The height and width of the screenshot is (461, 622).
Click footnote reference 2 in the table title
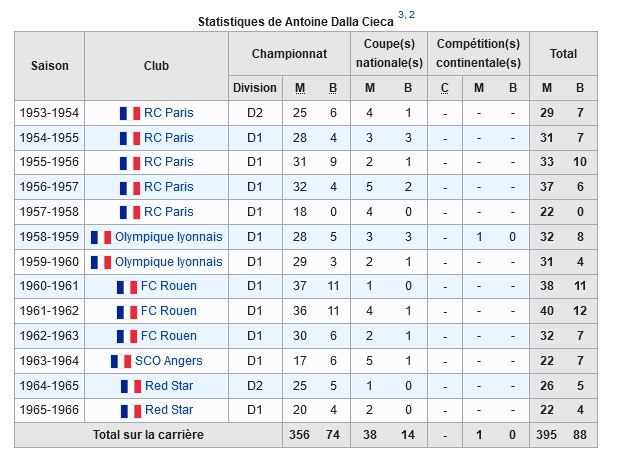tap(412, 15)
